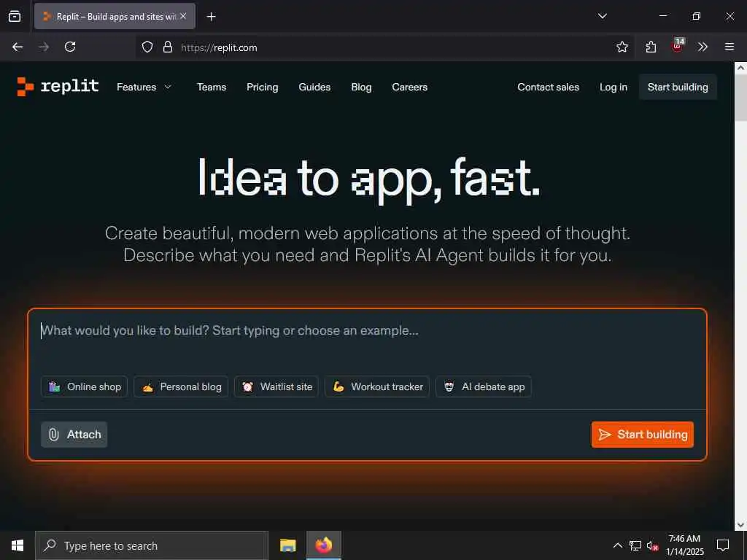
Task: View site security padlock info
Action: click(x=167, y=47)
